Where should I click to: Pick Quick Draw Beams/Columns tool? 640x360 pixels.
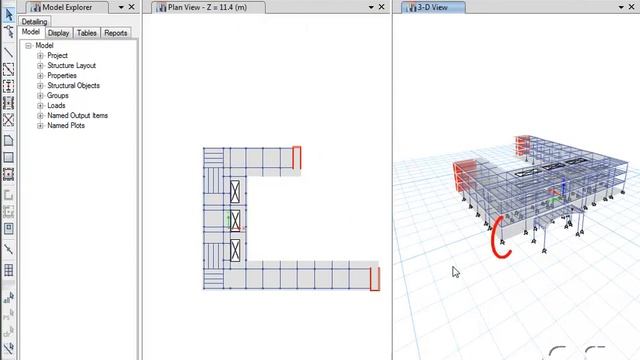[x=9, y=69]
